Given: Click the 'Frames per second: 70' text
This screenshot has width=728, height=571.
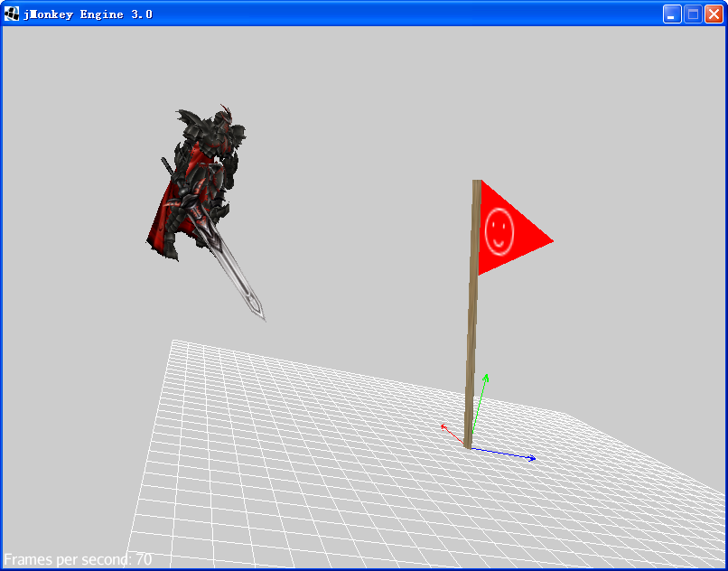Looking at the screenshot, I should coord(78,559).
